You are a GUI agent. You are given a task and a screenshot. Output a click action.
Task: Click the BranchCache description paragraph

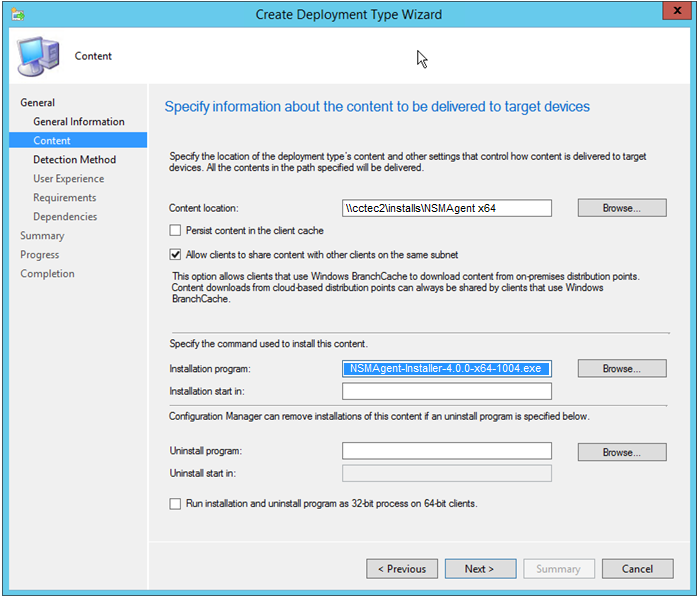pos(406,287)
